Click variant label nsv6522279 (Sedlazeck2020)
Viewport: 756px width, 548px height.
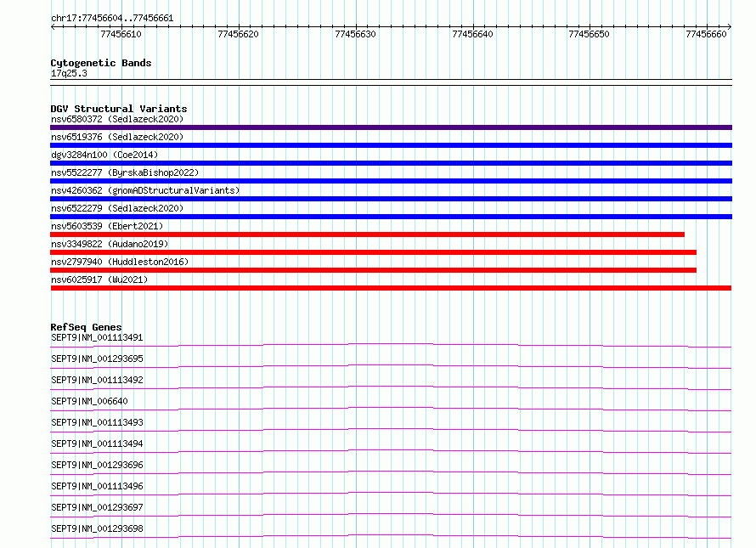tap(117, 208)
